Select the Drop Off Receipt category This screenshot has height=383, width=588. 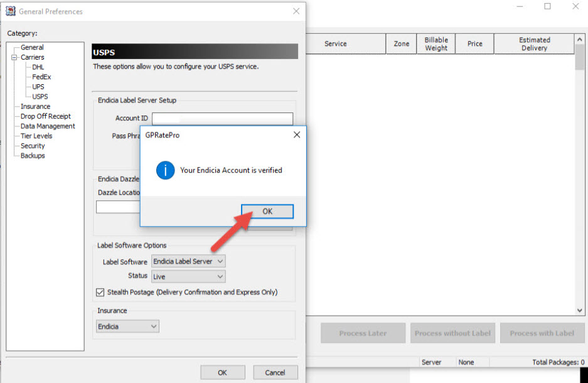tap(45, 116)
